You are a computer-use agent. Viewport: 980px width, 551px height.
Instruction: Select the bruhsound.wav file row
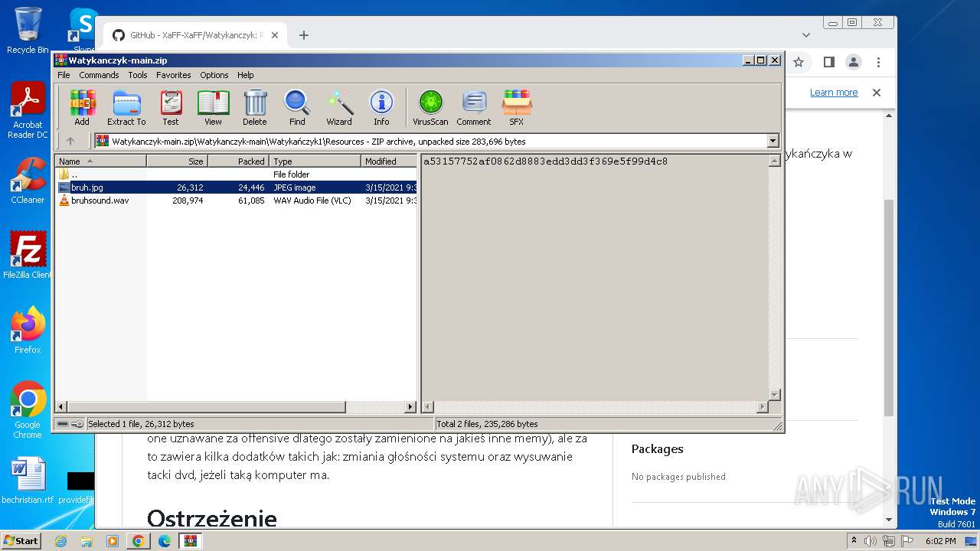point(237,201)
